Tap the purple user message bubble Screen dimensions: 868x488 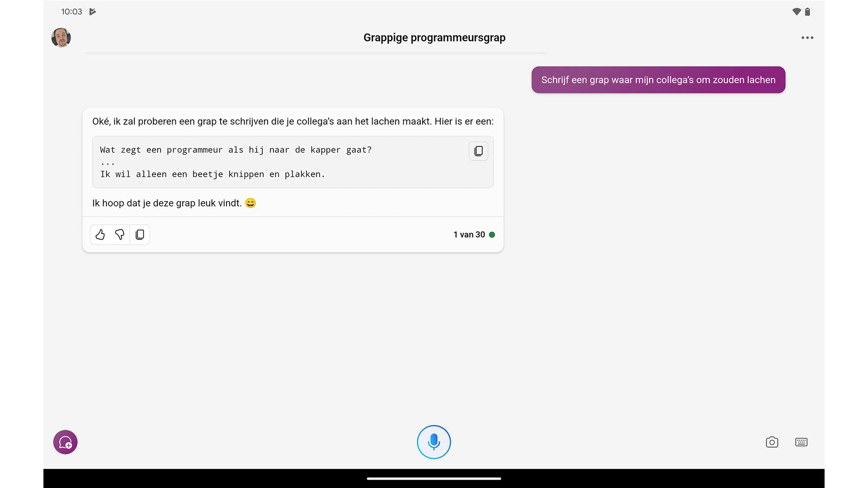pyautogui.click(x=658, y=80)
